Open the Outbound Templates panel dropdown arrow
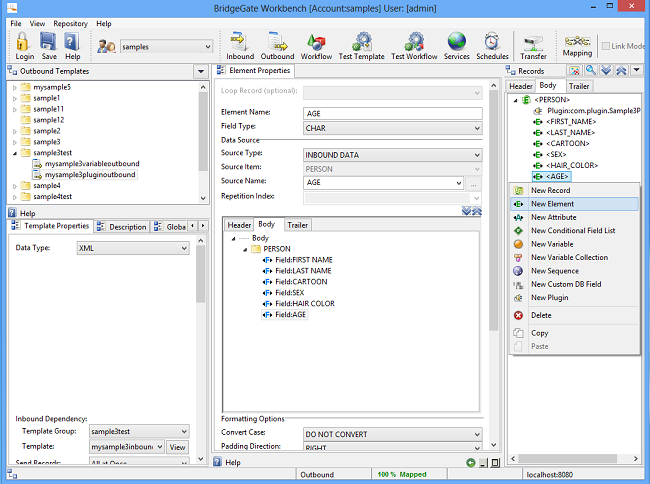Image resolution: width=650 pixels, height=484 pixels. (x=201, y=72)
